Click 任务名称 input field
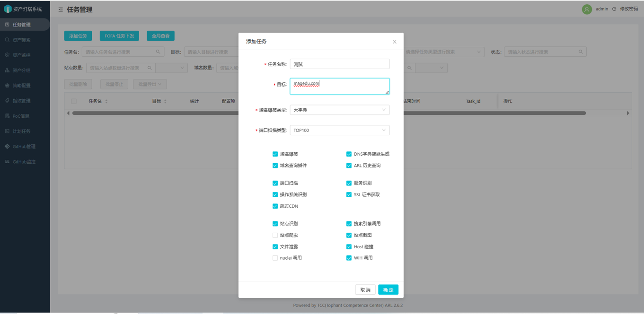The image size is (644, 315). pos(340,64)
